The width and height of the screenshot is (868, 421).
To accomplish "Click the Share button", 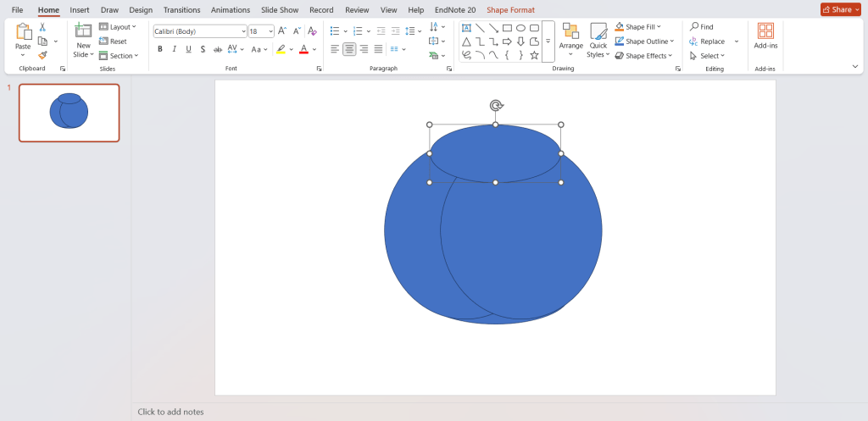I will coord(840,9).
